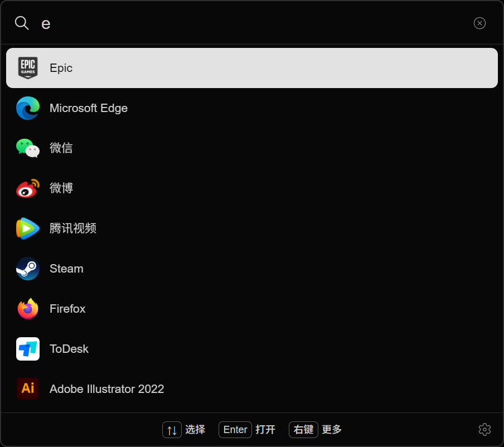
Task: Open settings via the gear icon
Action: (x=484, y=429)
